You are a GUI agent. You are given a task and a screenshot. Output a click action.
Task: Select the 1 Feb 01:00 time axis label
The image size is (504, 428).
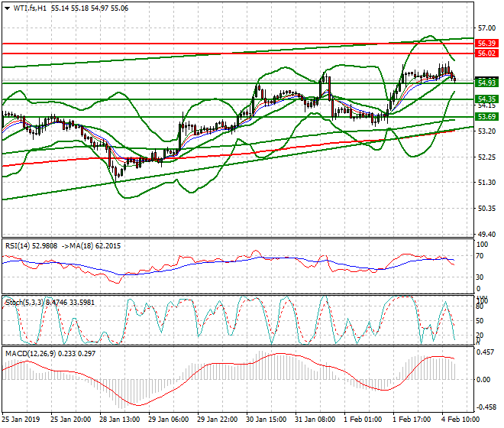tap(363, 420)
